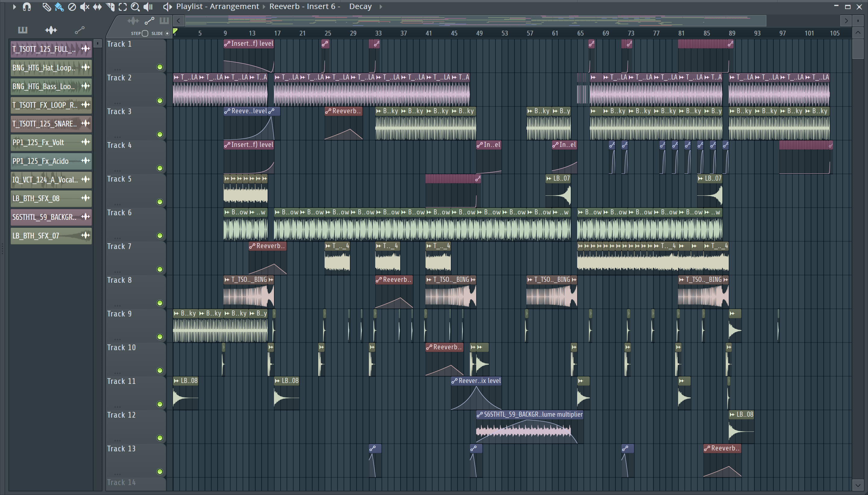Open menu of Reever..ix level clip on Track 11

click(454, 381)
